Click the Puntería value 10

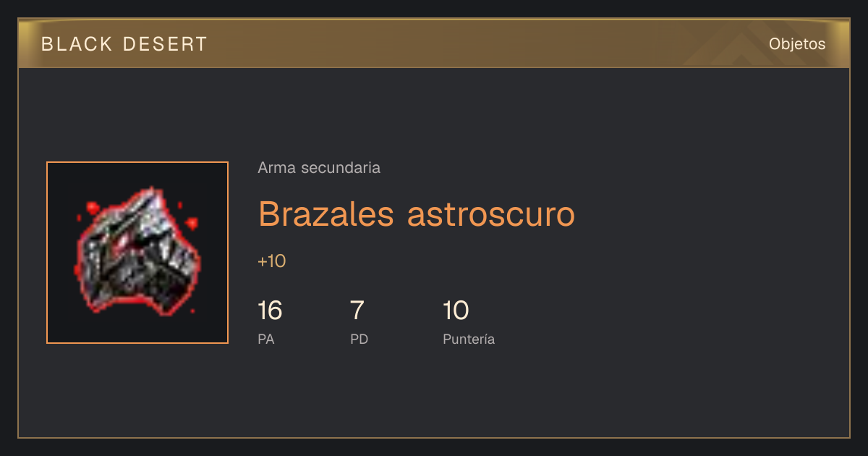456,311
